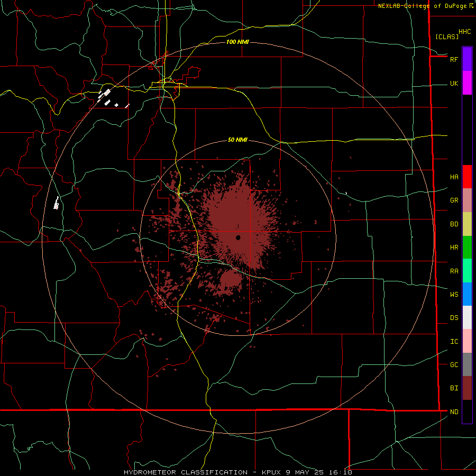The width and height of the screenshot is (476, 476).
Task: Click the 'ND' legend label
Action: click(454, 411)
